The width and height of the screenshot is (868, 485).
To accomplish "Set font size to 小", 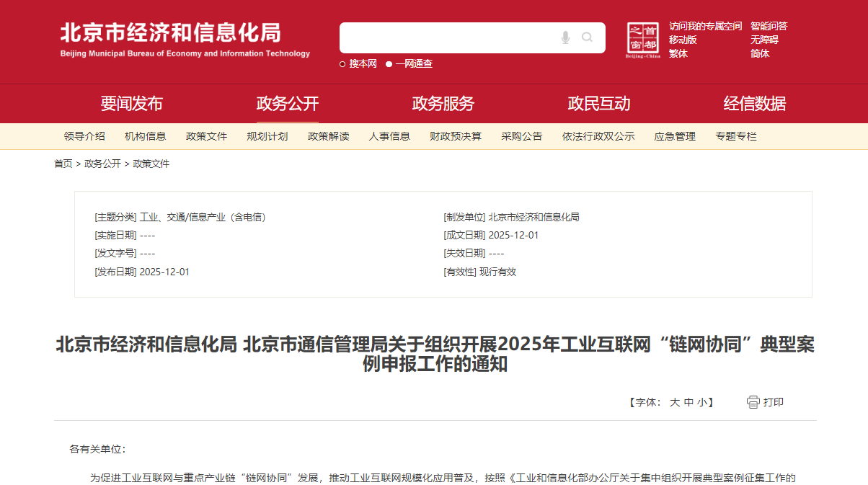I will point(701,402).
